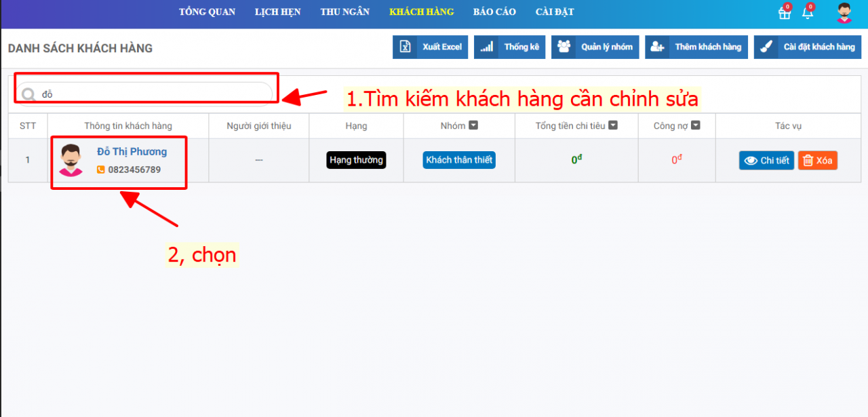Switch to the Báo cáo menu
The height and width of the screenshot is (417, 868).
494,12
